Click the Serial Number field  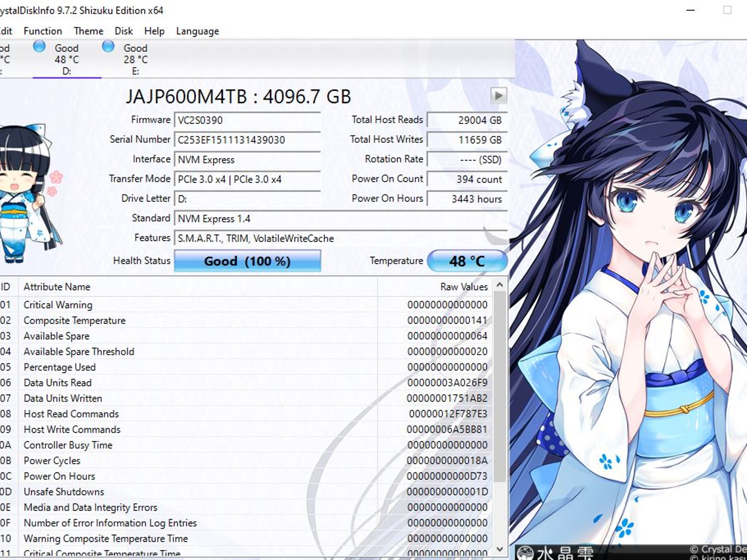(247, 140)
